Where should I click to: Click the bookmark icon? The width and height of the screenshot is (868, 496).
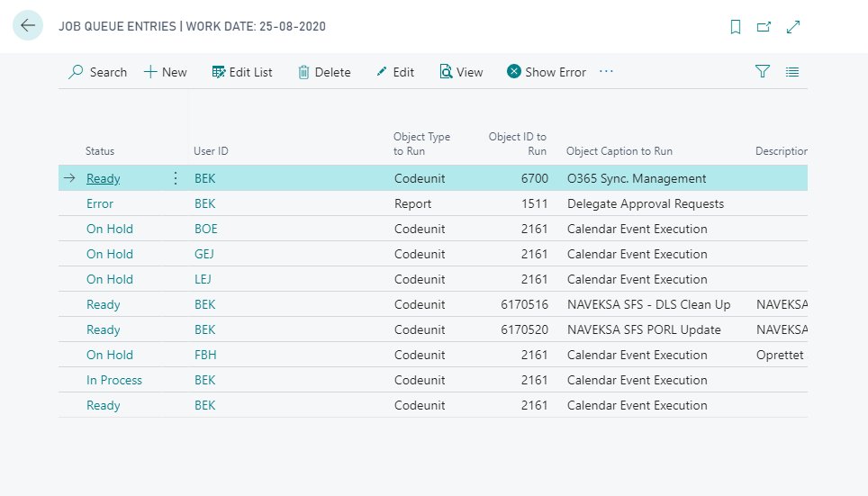[736, 27]
